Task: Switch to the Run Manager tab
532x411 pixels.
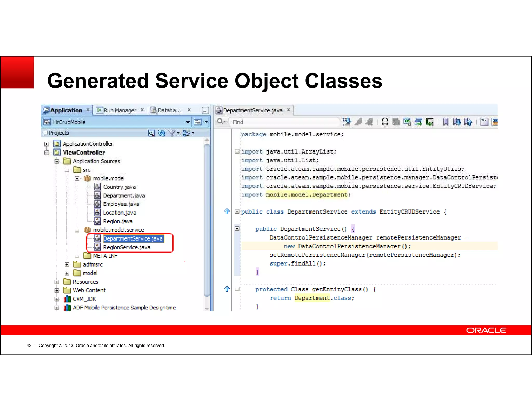Action: click(120, 110)
